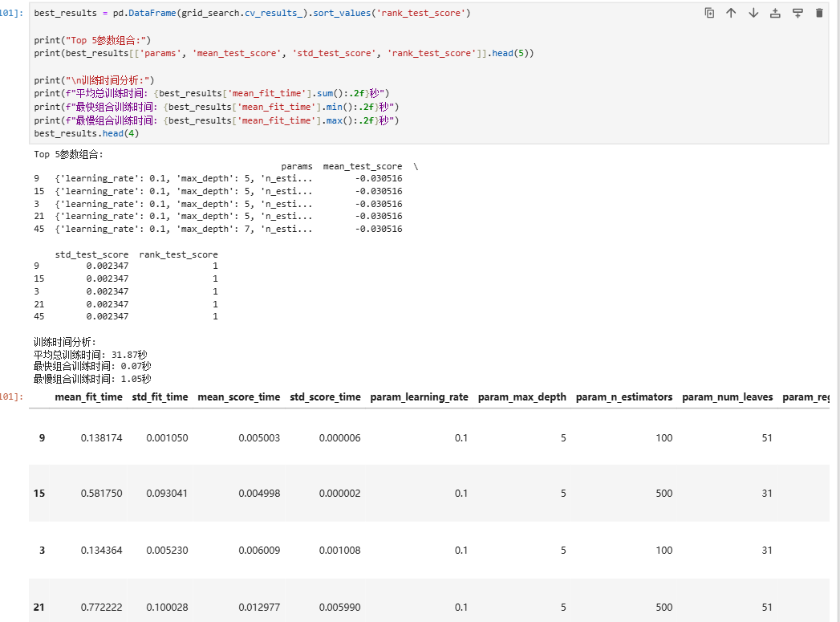This screenshot has height=622, width=840.
Task: Insert a new cell above this one
Action: coord(775,13)
